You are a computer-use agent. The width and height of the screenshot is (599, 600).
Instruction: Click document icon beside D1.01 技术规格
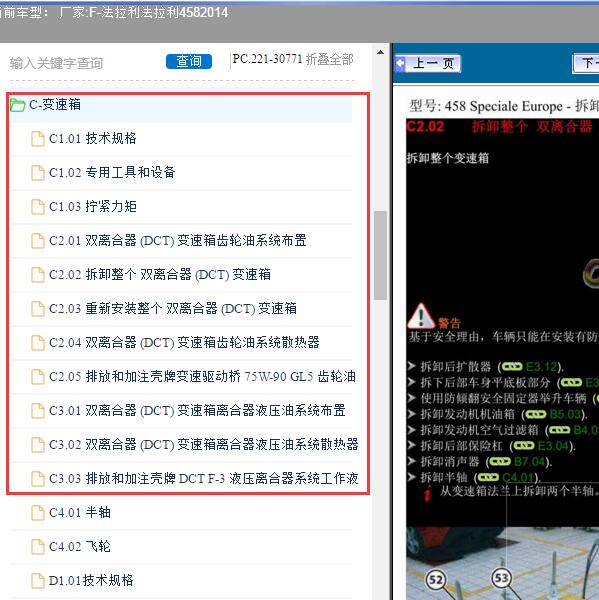point(38,580)
